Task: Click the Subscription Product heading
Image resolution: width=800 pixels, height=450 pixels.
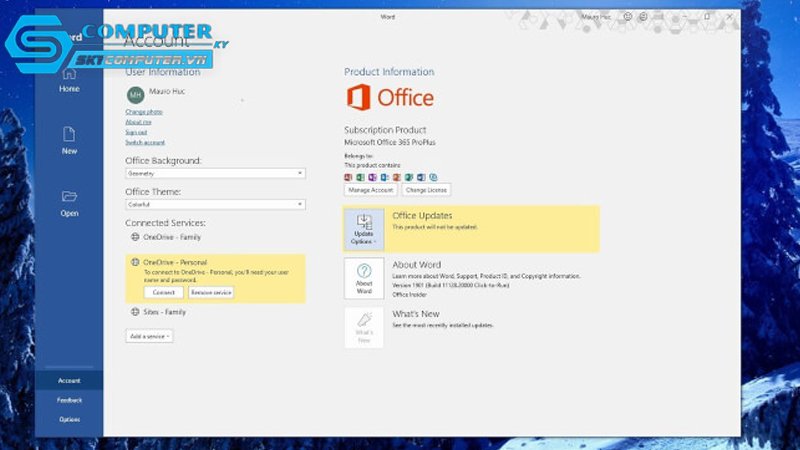Action: 385,130
